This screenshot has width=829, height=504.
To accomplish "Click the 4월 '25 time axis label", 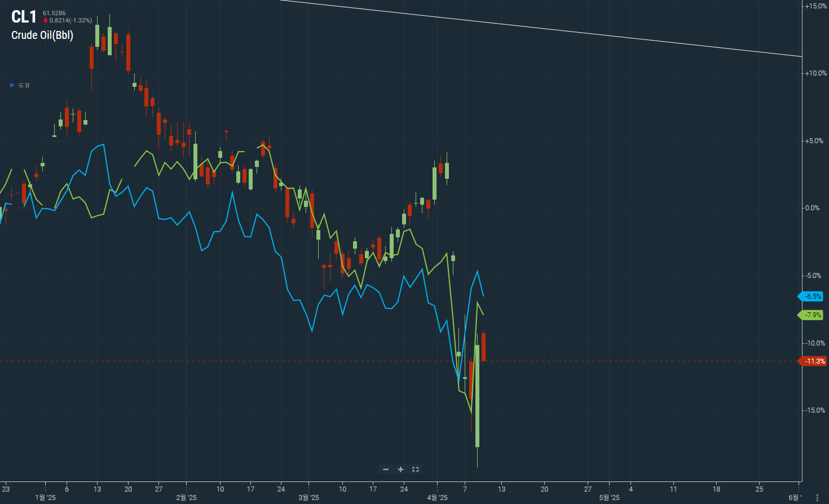I will 437,497.
